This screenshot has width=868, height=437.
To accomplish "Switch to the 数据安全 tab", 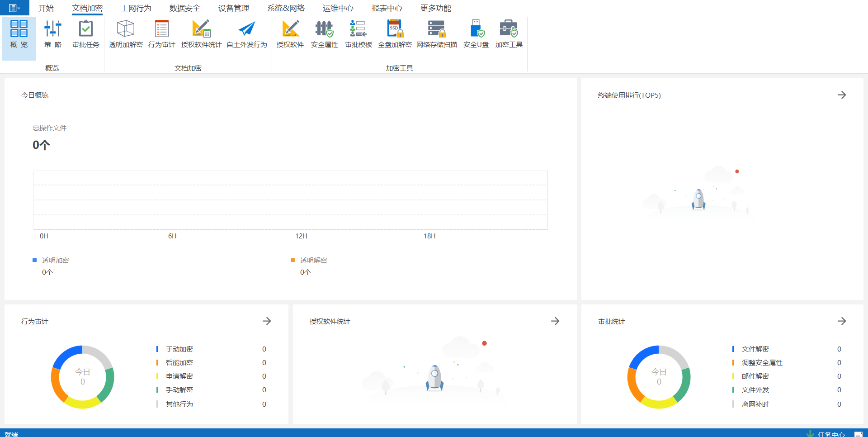I will click(184, 8).
